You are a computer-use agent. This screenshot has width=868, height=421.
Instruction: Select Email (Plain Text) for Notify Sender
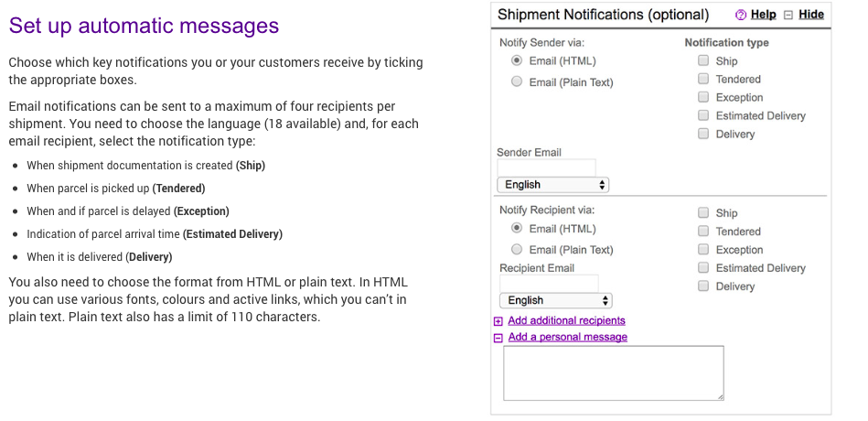[517, 82]
